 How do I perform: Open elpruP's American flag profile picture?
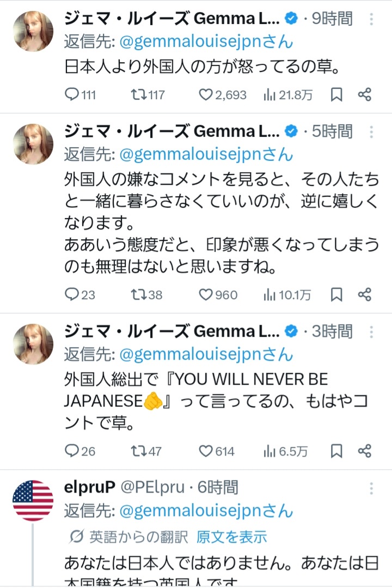(33, 501)
